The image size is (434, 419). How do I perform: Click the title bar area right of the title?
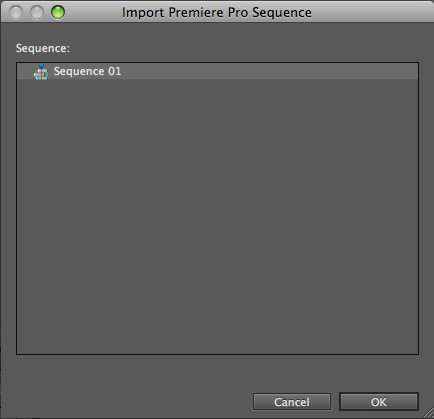tap(370, 12)
